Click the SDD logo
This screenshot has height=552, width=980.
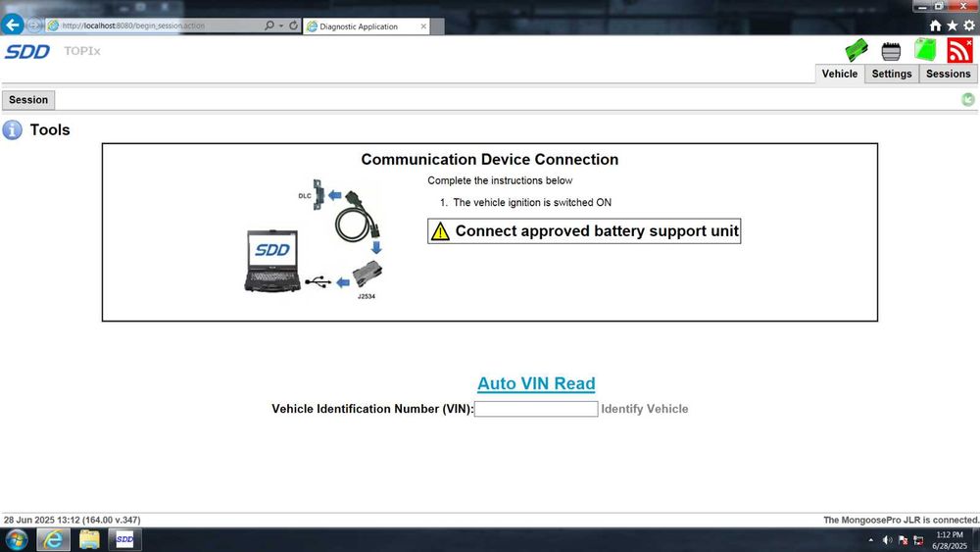[x=27, y=51]
